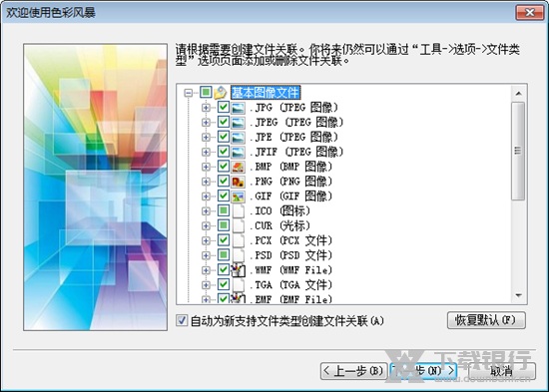
Task: Expand the .JPG tree node
Action: pos(206,108)
